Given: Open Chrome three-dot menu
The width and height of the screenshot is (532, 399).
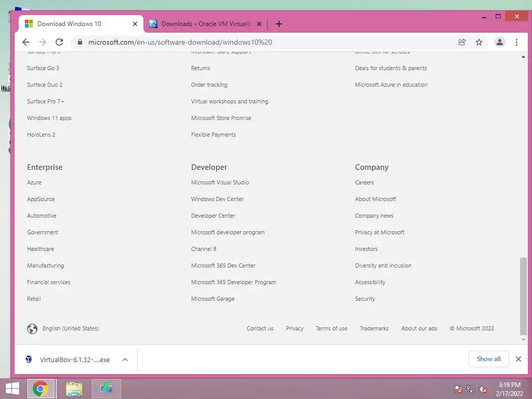Looking at the screenshot, I should pyautogui.click(x=516, y=42).
